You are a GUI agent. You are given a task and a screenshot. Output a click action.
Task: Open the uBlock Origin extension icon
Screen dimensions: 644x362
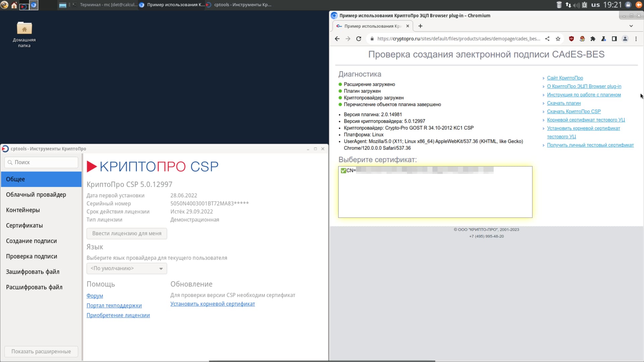572,39
